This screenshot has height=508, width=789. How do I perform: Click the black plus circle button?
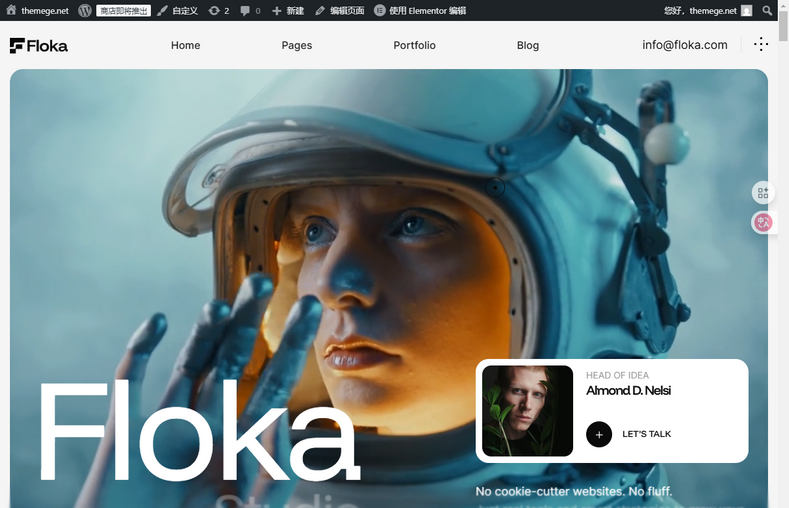[x=599, y=434]
